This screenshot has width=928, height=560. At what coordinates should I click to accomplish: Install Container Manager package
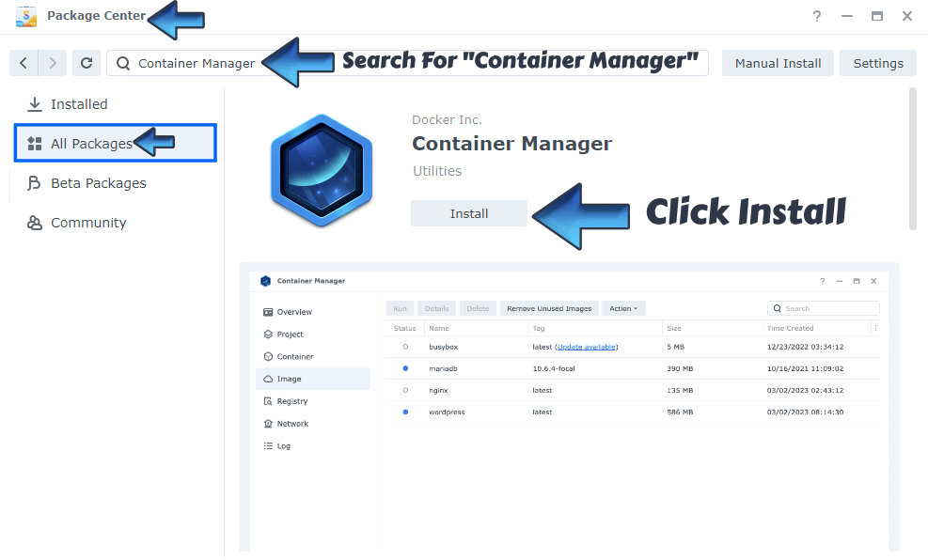(x=469, y=213)
